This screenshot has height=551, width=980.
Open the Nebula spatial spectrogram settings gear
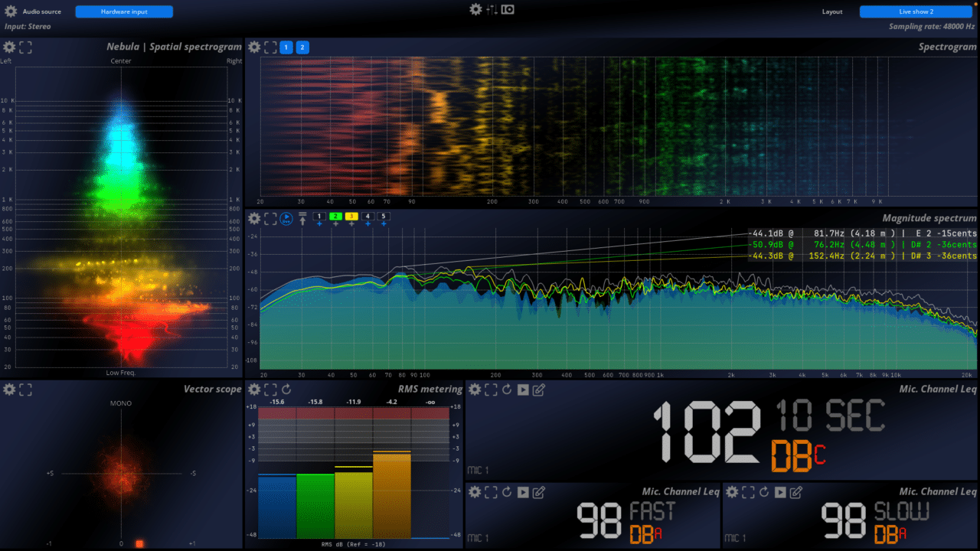(8, 47)
